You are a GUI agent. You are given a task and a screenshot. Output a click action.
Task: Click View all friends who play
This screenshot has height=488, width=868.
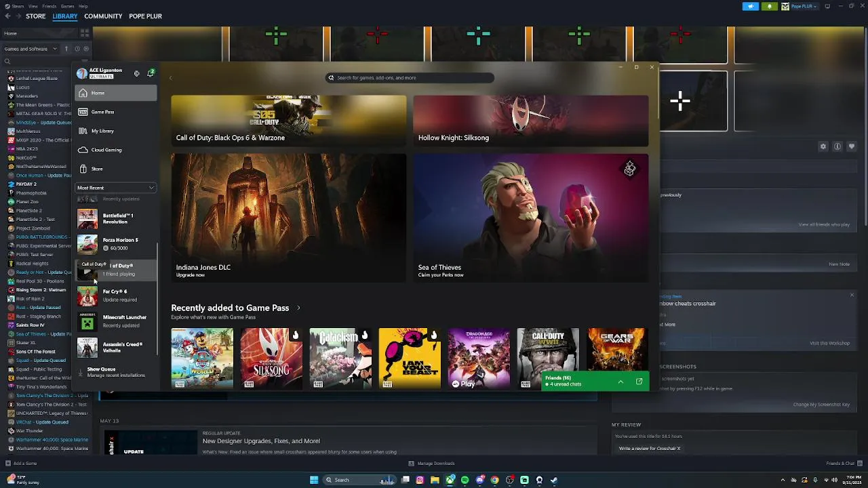pyautogui.click(x=824, y=224)
